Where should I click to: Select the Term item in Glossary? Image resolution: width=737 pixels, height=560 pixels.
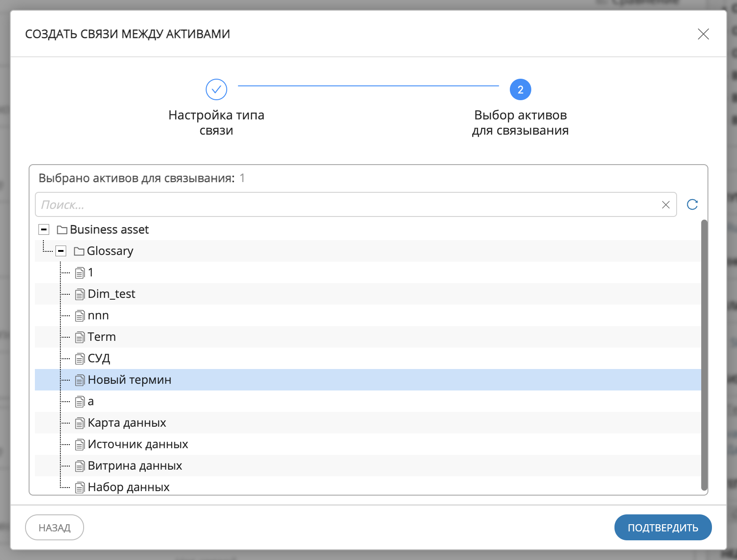pyautogui.click(x=102, y=337)
